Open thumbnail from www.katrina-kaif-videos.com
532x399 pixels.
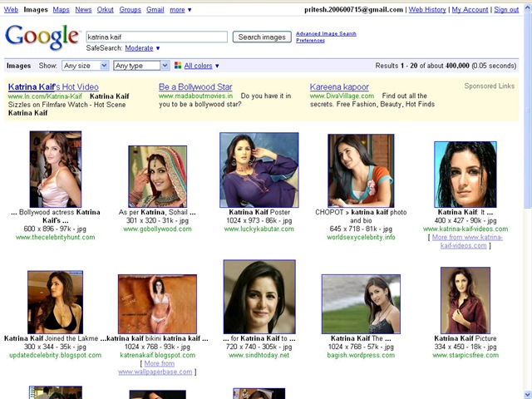click(465, 175)
